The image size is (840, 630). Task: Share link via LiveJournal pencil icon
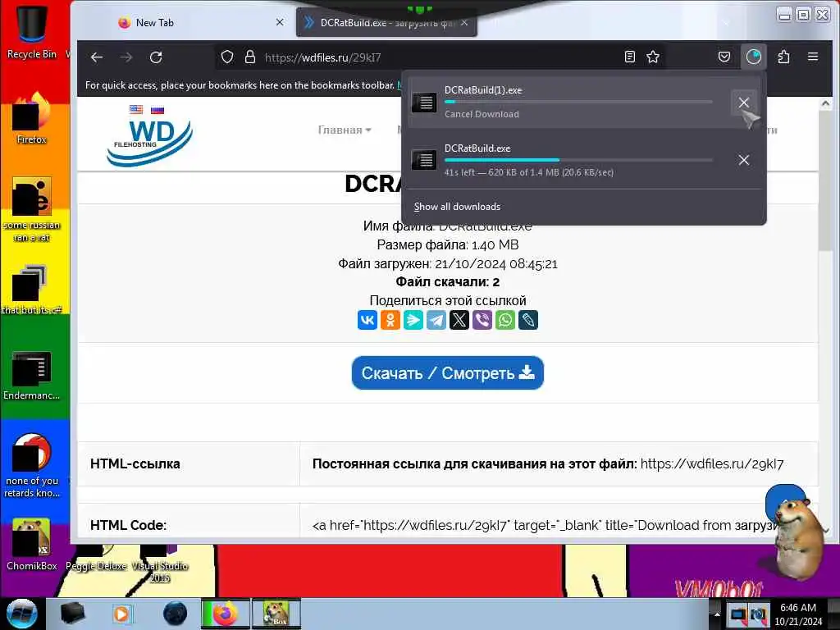(x=528, y=321)
